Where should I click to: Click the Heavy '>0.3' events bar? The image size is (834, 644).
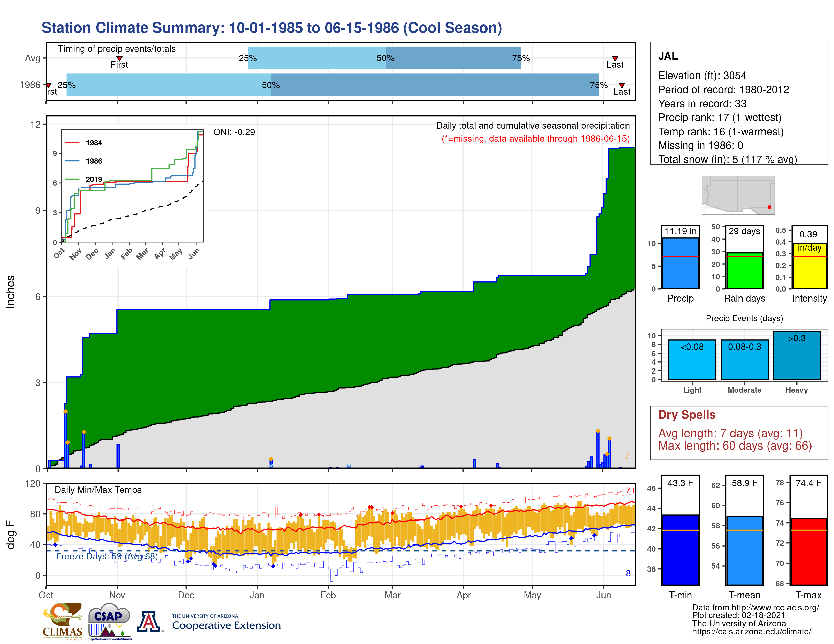tap(797, 355)
